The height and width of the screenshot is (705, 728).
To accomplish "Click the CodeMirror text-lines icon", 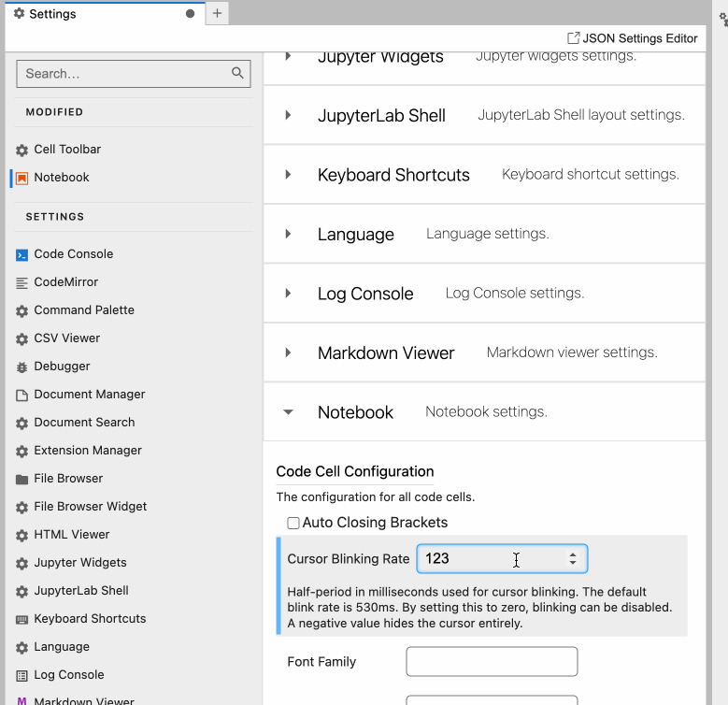I will (21, 282).
